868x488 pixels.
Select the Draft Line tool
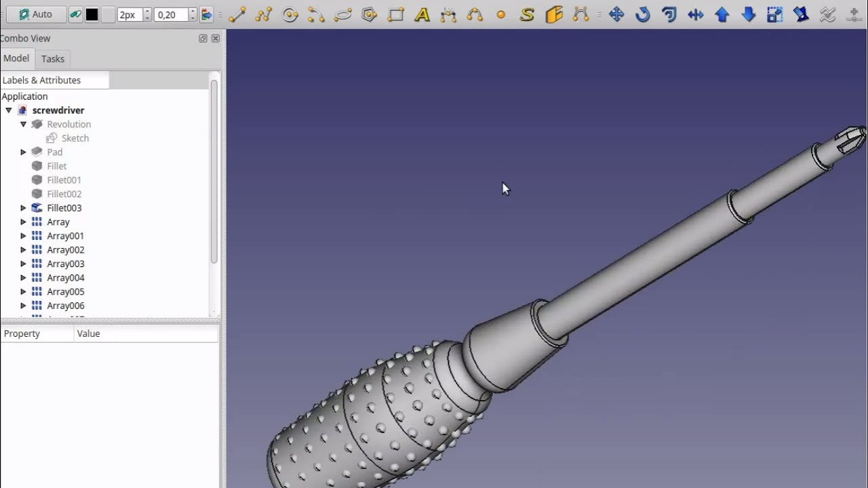point(237,14)
